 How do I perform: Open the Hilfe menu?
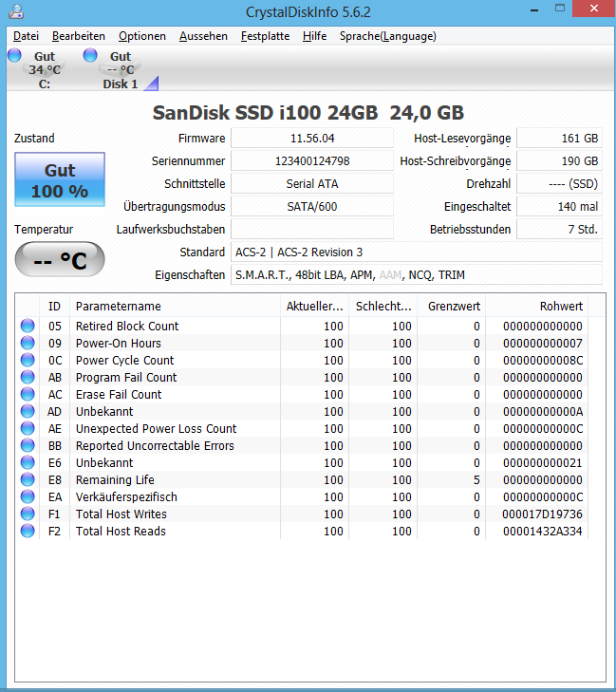point(314,36)
